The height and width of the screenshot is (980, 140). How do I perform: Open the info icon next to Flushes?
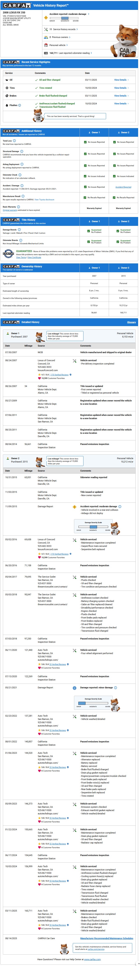20,105
